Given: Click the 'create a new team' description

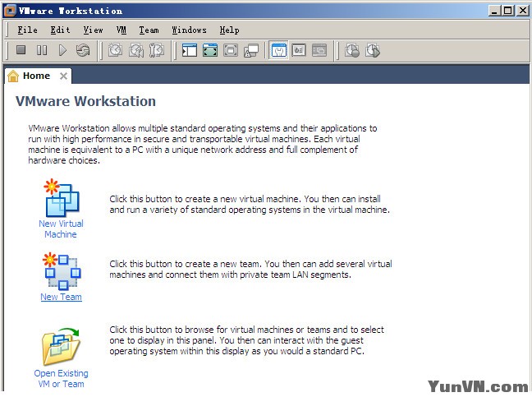Looking at the screenshot, I should click(x=250, y=270).
